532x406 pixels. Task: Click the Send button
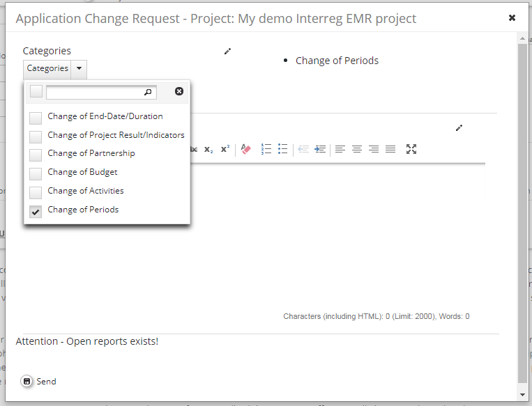click(39, 381)
